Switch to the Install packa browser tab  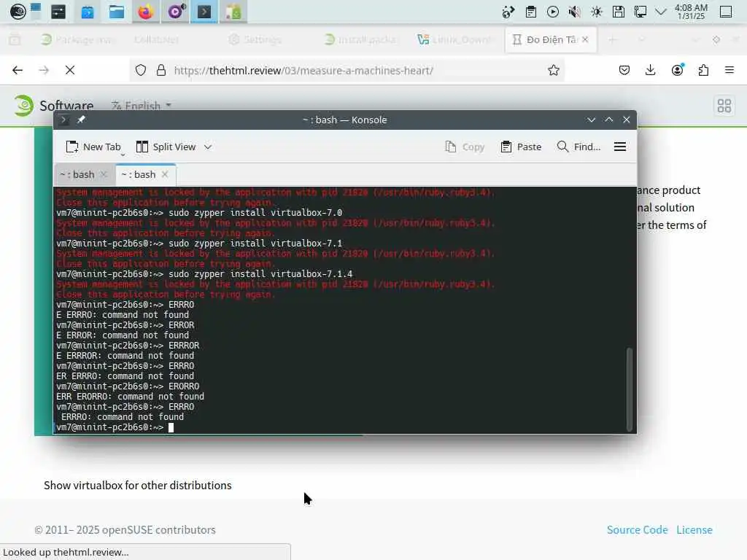point(360,39)
